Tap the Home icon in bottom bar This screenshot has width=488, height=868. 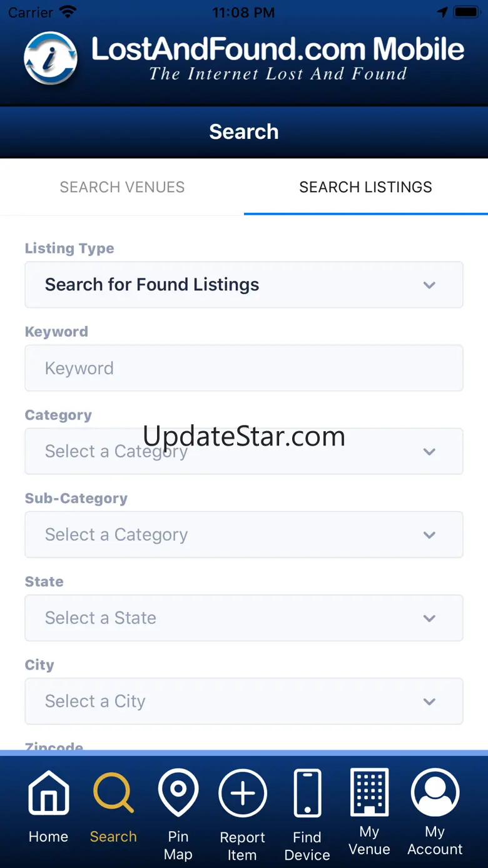pos(48,794)
